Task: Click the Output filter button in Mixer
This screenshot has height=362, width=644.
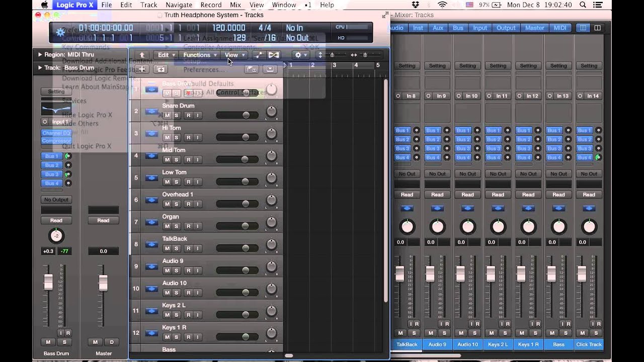Action: [x=506, y=28]
